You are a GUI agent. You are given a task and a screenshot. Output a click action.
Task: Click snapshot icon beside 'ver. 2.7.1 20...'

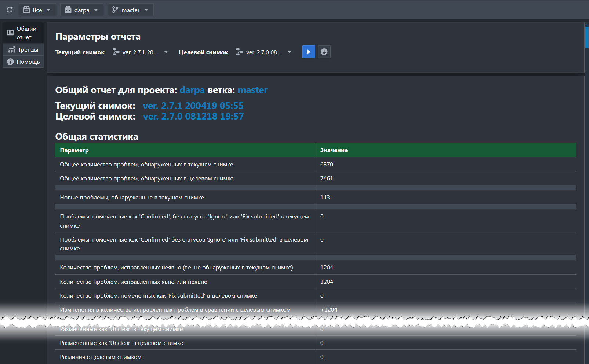[x=116, y=52]
